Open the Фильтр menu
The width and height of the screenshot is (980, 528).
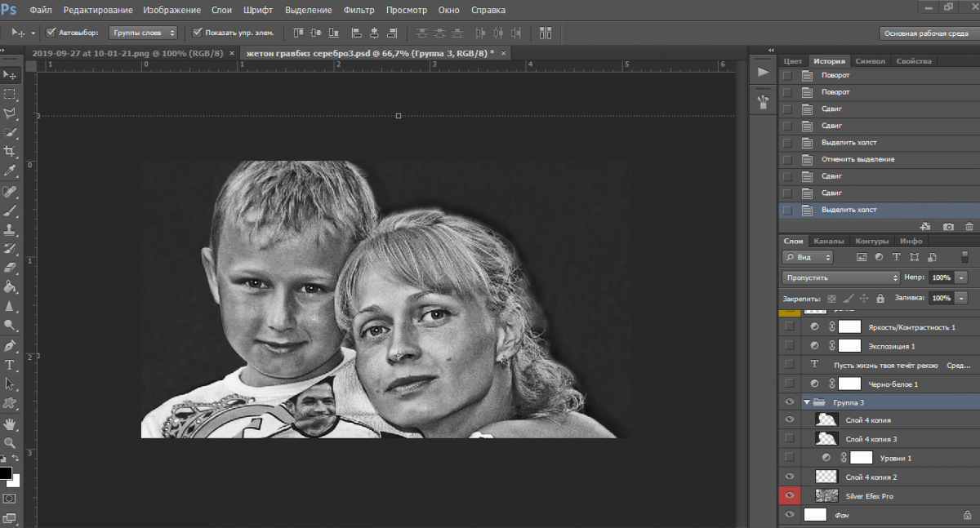[x=359, y=11]
